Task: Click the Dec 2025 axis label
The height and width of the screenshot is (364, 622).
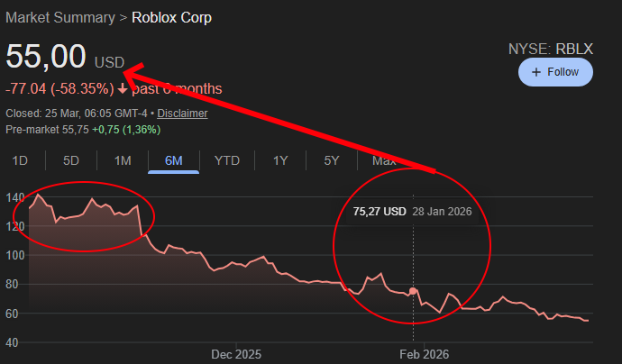Action: 236,354
